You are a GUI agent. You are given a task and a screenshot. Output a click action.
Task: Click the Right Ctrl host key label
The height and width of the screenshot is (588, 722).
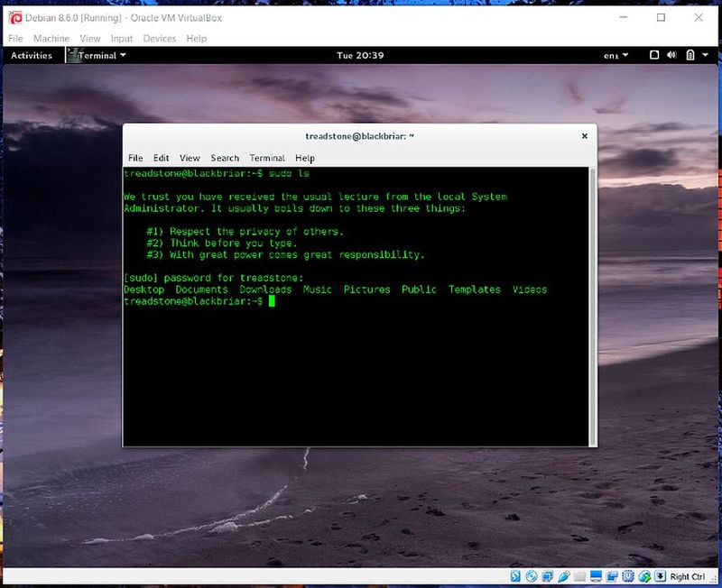click(688, 576)
